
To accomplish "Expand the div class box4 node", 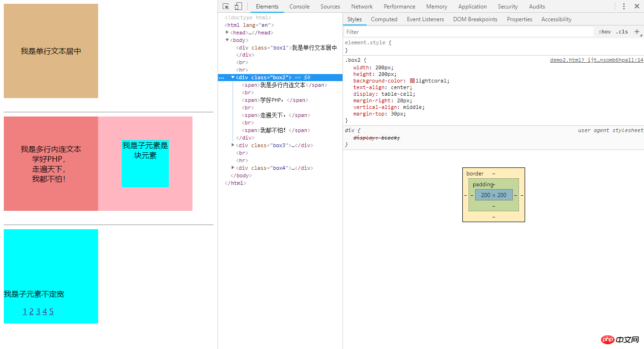I will (x=233, y=168).
